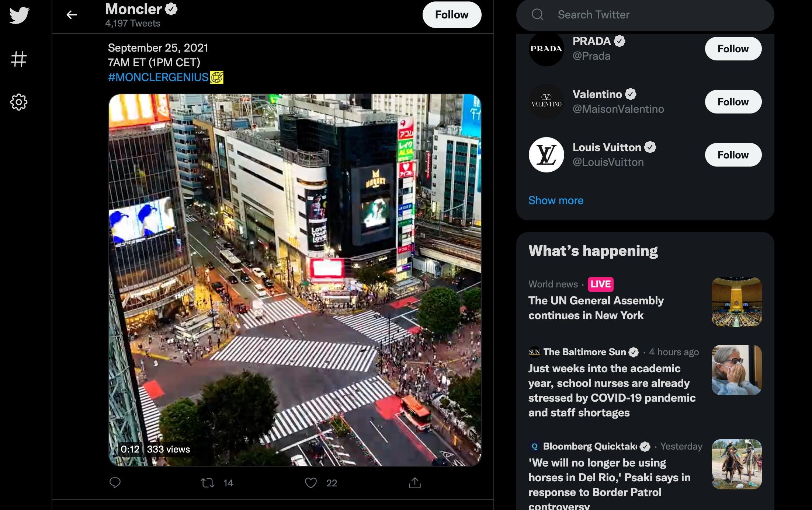Click the "What's happening" heading
This screenshot has height=510, width=812.
click(x=593, y=251)
